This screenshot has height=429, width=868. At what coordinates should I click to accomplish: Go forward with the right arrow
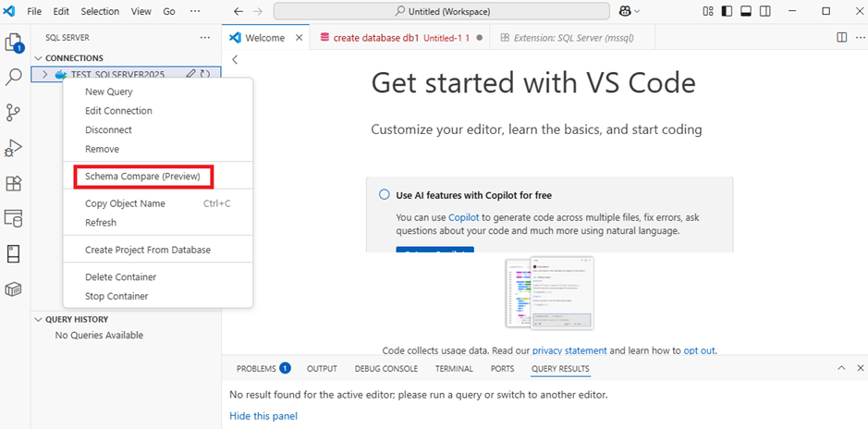[257, 11]
